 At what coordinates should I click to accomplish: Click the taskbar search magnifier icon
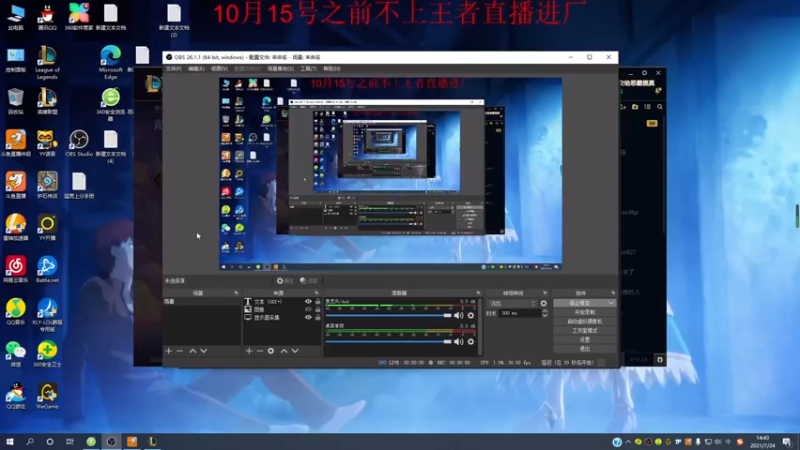coord(30,441)
